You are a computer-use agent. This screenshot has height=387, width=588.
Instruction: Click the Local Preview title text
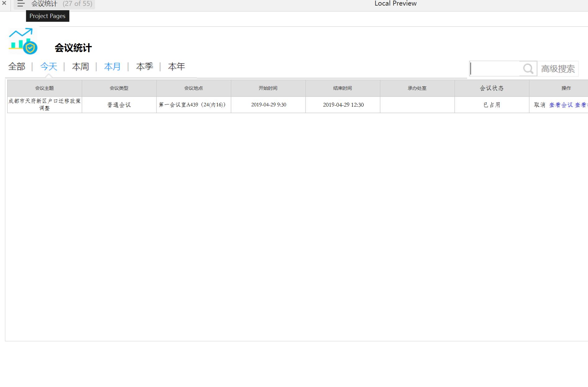(x=395, y=3)
